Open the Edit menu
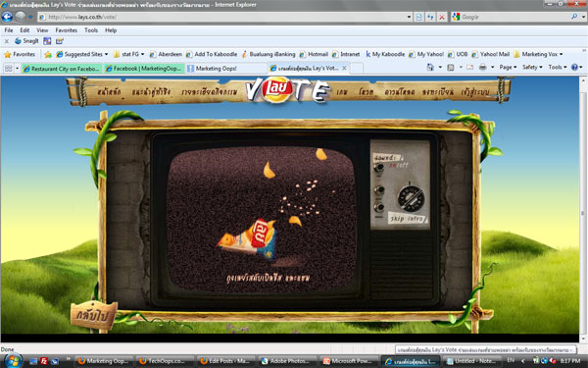 (24, 30)
